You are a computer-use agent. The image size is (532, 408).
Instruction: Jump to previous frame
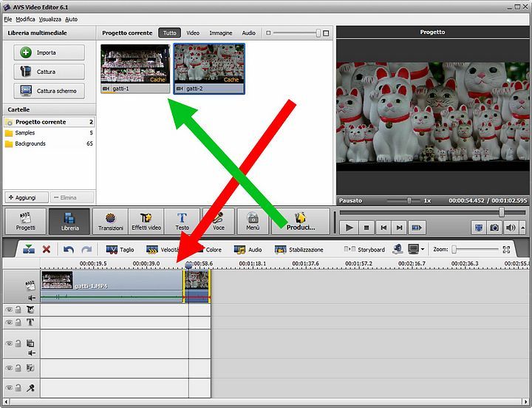383,228
